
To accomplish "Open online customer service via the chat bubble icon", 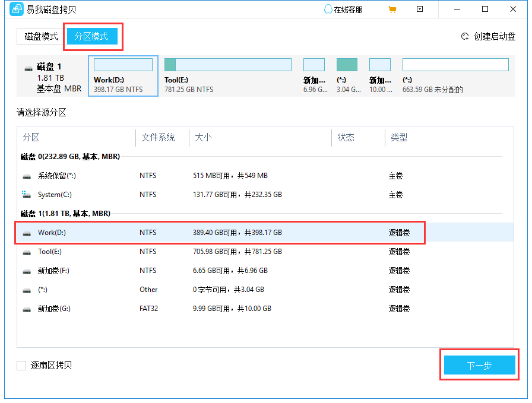I will tap(328, 9).
